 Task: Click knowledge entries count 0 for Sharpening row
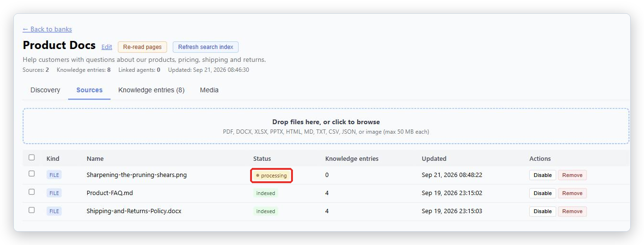pyautogui.click(x=327, y=175)
